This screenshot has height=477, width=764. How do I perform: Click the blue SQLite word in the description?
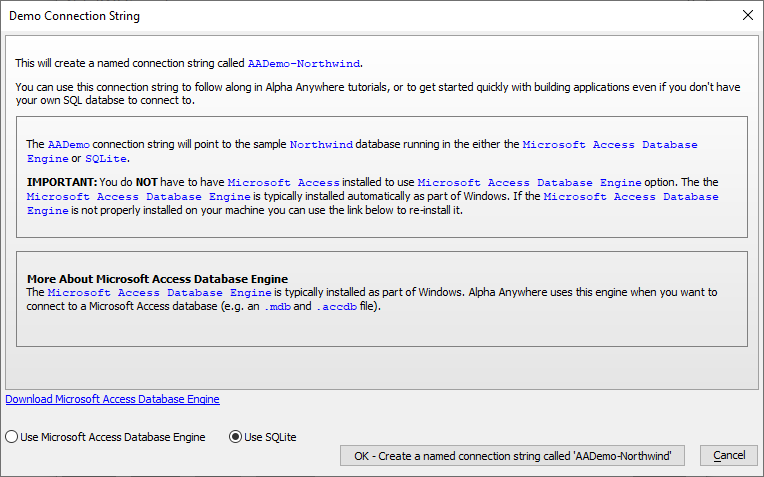(x=106, y=159)
